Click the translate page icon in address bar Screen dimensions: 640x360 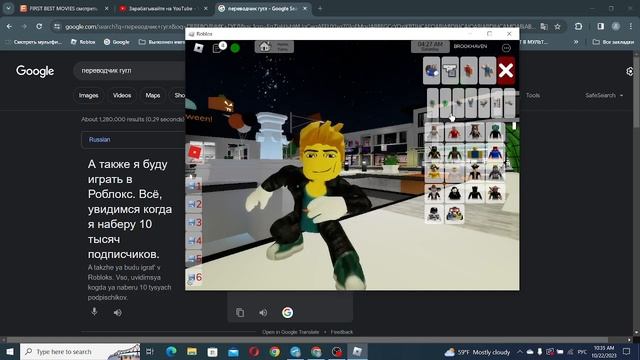(544, 27)
